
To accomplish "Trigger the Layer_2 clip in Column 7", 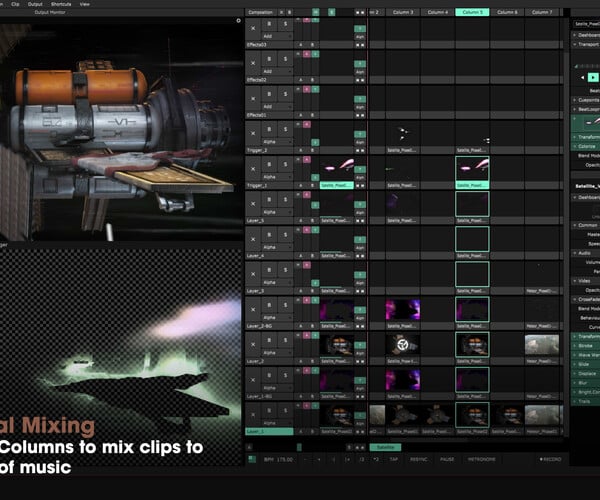I will coord(542,344).
